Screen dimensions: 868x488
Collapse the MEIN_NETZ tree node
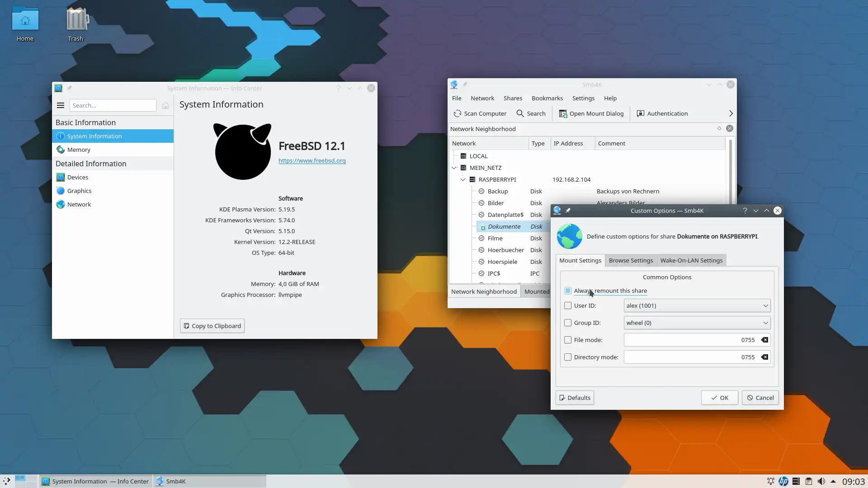pos(454,168)
